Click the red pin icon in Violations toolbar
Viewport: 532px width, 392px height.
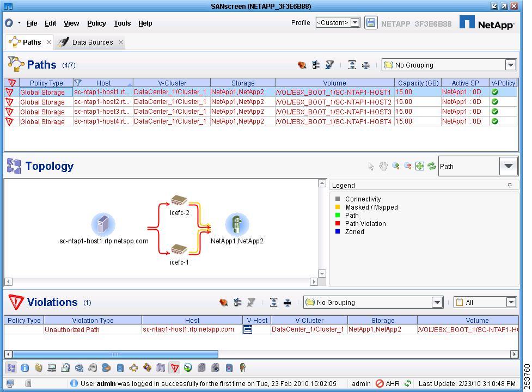tap(223, 302)
